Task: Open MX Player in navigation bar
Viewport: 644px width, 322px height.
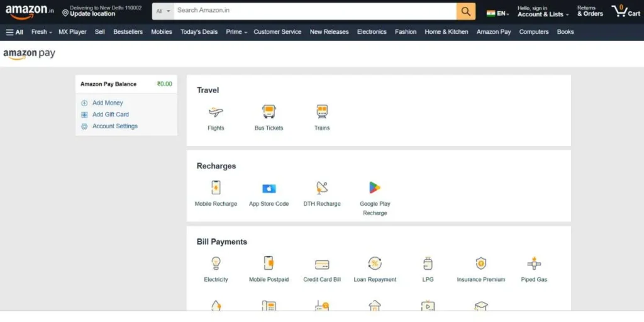Action: pyautogui.click(x=73, y=32)
